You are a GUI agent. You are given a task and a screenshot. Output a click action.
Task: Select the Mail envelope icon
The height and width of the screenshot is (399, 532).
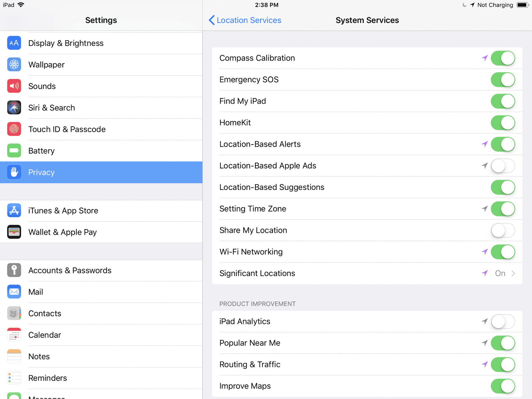(x=14, y=292)
